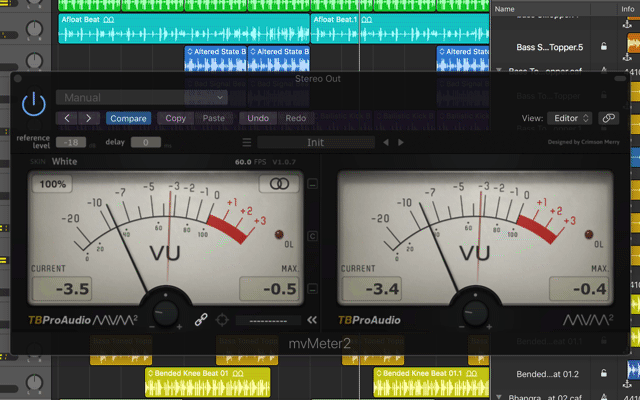
Task: Click the Undo button
Action: [258, 118]
